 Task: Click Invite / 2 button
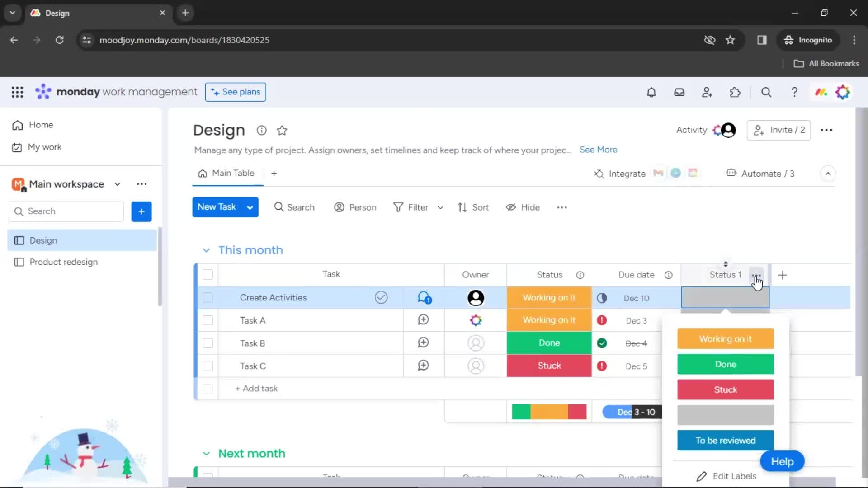click(x=778, y=130)
